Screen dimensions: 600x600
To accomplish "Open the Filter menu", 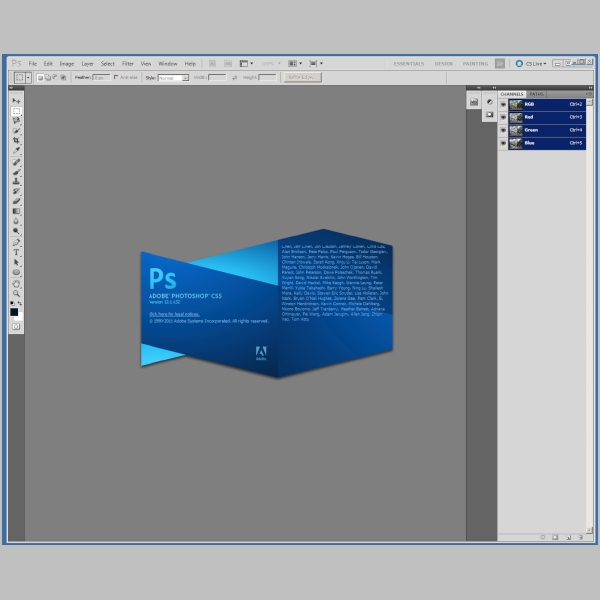I will point(127,64).
